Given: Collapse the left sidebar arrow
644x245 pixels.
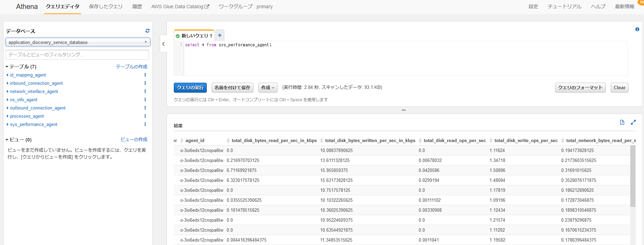Looking at the screenshot, I should pos(163,44).
